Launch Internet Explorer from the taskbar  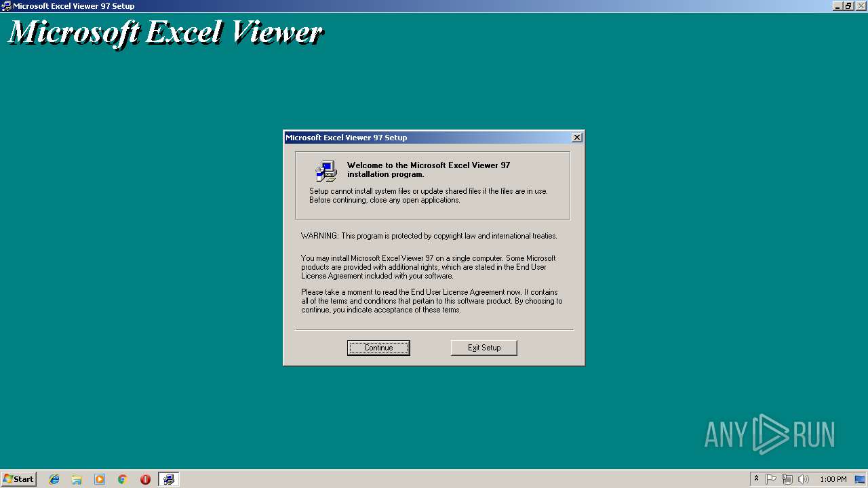point(54,479)
